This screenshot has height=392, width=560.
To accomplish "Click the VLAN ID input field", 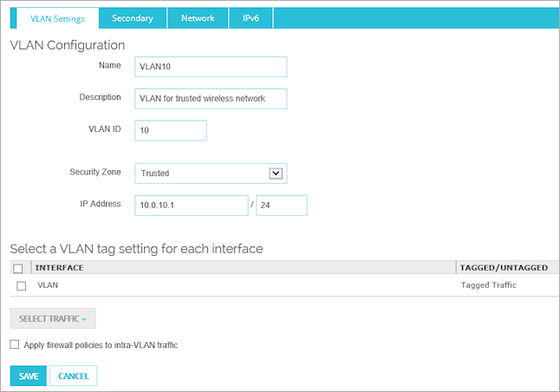I will point(171,130).
